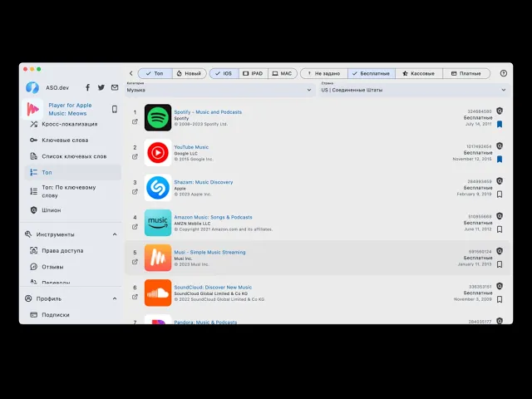Open Права доступа tool
The height and width of the screenshot is (399, 532).
click(x=73, y=251)
